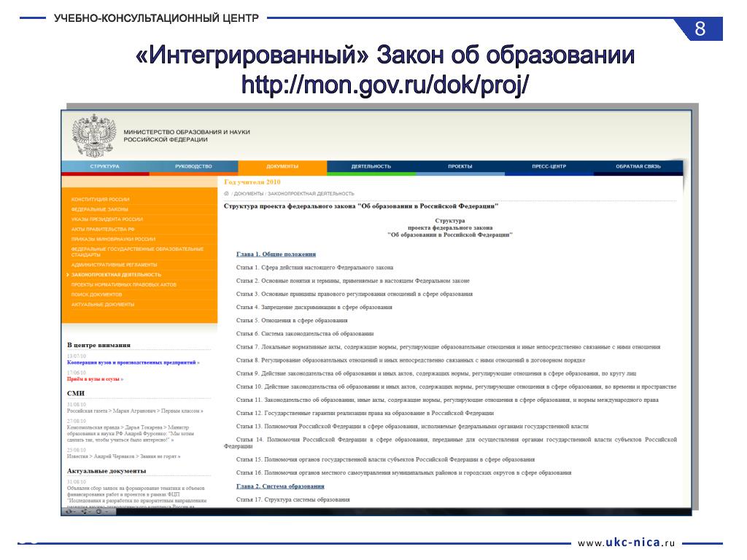Open the ОБРАТНАЯ СВЯЗЬ navigation tab

pyautogui.click(x=638, y=167)
